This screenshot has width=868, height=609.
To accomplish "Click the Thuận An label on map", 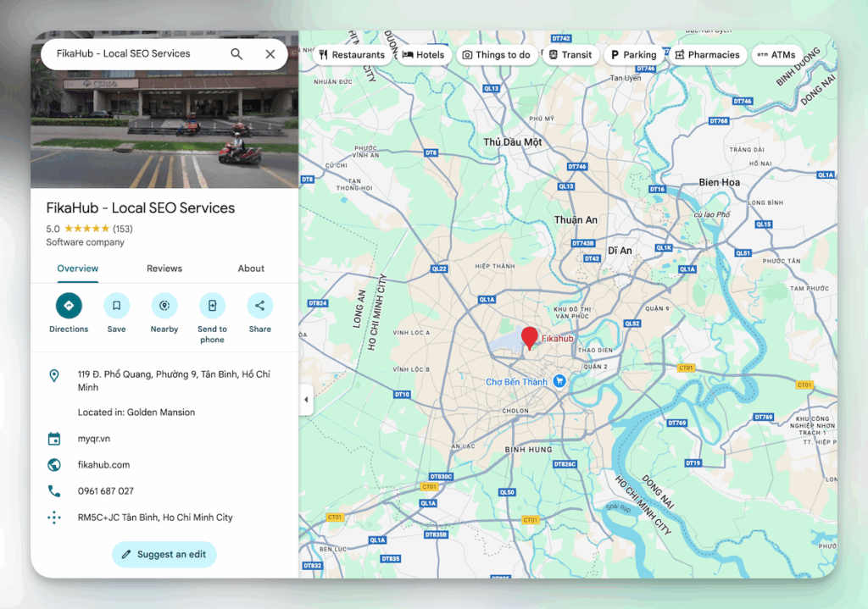I will coord(576,219).
